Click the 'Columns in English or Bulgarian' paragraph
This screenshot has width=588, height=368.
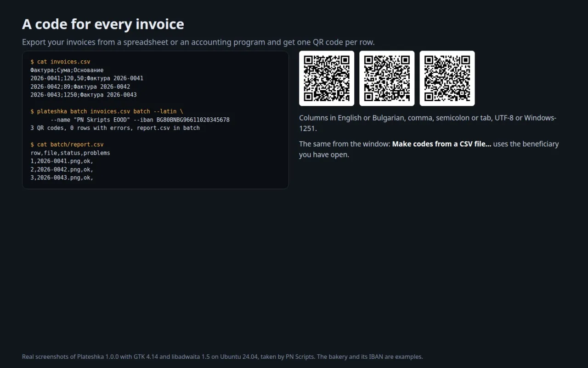(428, 123)
